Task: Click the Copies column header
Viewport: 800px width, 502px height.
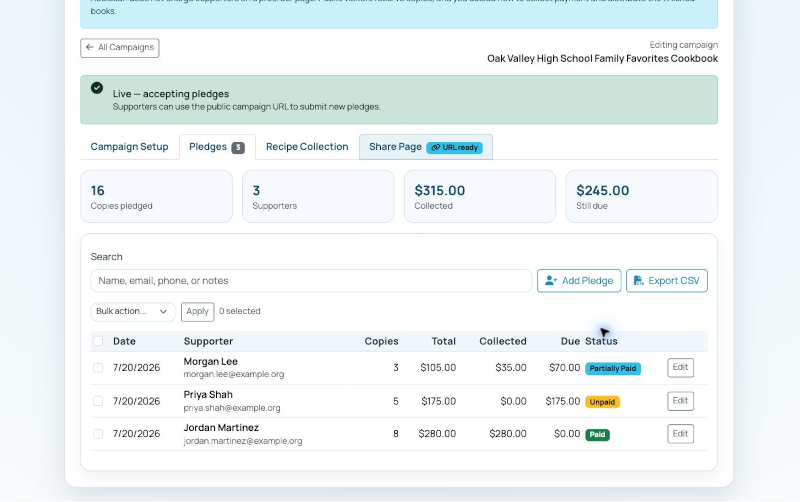Action: pyautogui.click(x=381, y=341)
